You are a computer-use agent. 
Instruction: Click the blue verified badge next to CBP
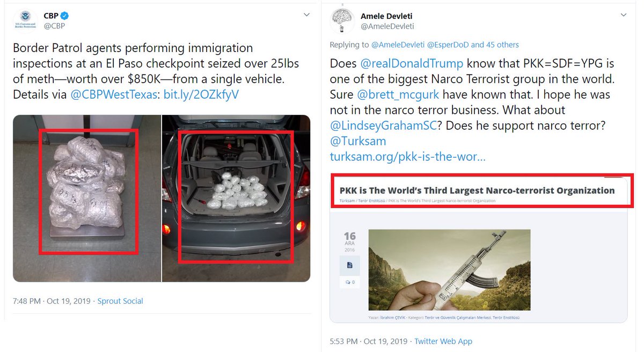point(64,16)
